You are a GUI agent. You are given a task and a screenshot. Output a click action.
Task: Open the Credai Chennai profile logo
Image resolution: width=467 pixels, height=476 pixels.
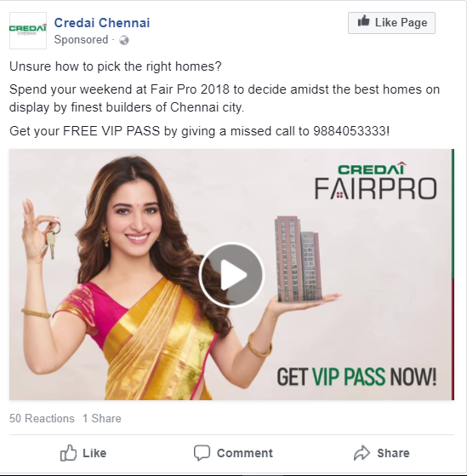tap(28, 31)
